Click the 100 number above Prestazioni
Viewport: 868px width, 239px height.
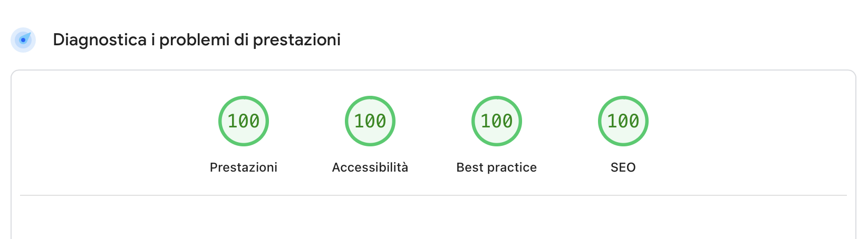point(244,121)
